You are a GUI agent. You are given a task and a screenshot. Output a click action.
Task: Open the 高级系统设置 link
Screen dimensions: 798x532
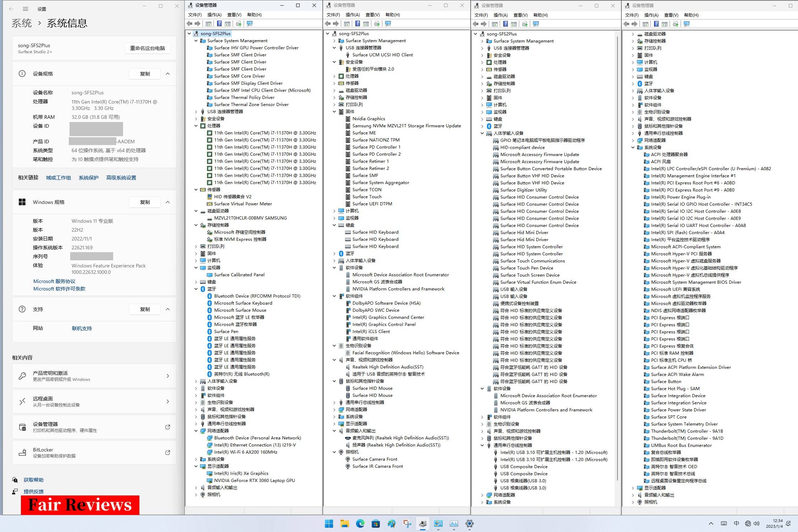coord(121,178)
